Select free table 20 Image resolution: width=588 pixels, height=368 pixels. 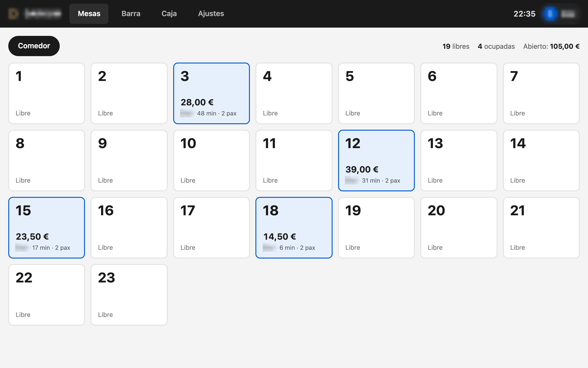point(459,228)
